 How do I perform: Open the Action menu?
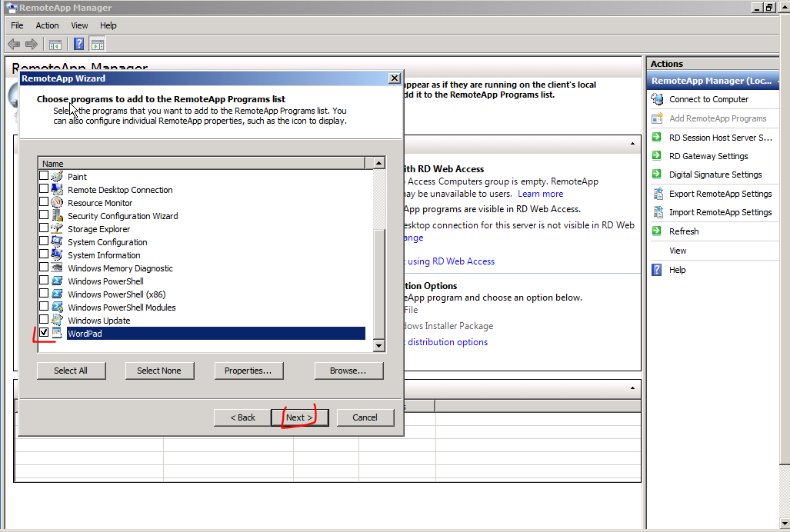[47, 25]
